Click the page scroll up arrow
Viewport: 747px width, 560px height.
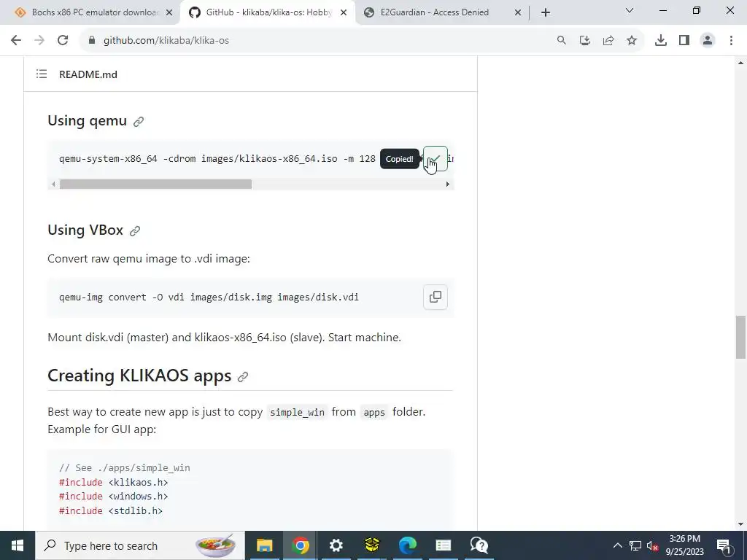coord(740,63)
